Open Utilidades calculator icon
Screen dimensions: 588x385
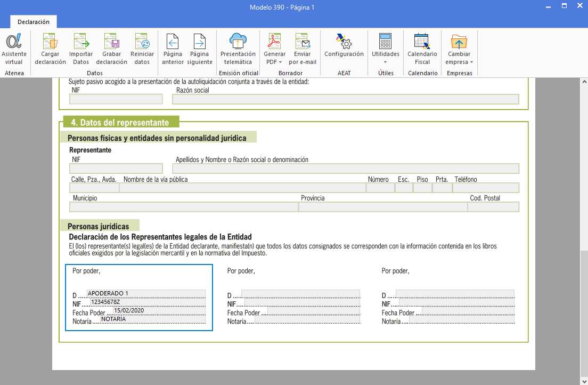pos(386,41)
